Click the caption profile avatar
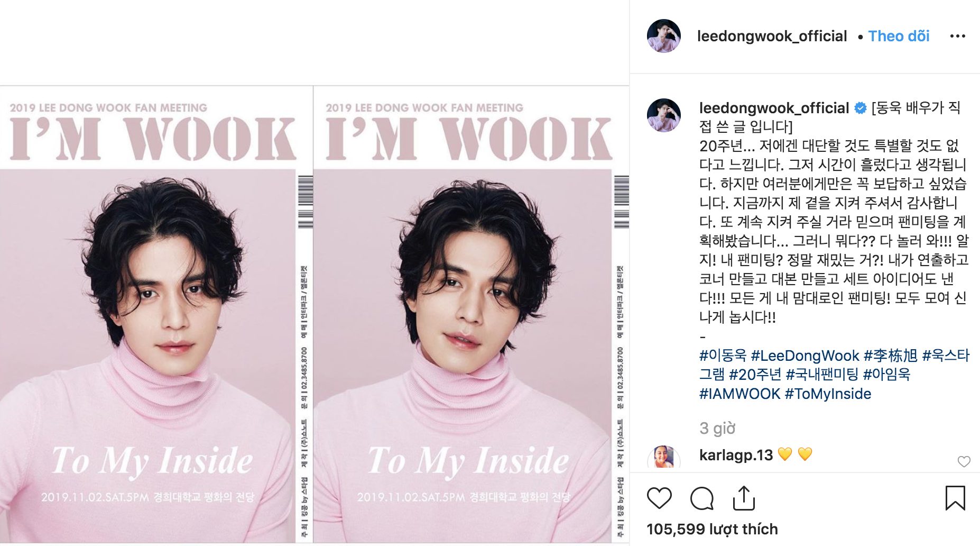 click(664, 115)
